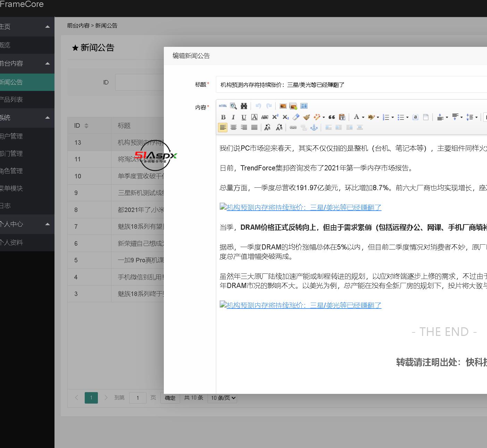Open 角色管理 in the sidebar
This screenshot has width=487, height=448.
(27, 171)
